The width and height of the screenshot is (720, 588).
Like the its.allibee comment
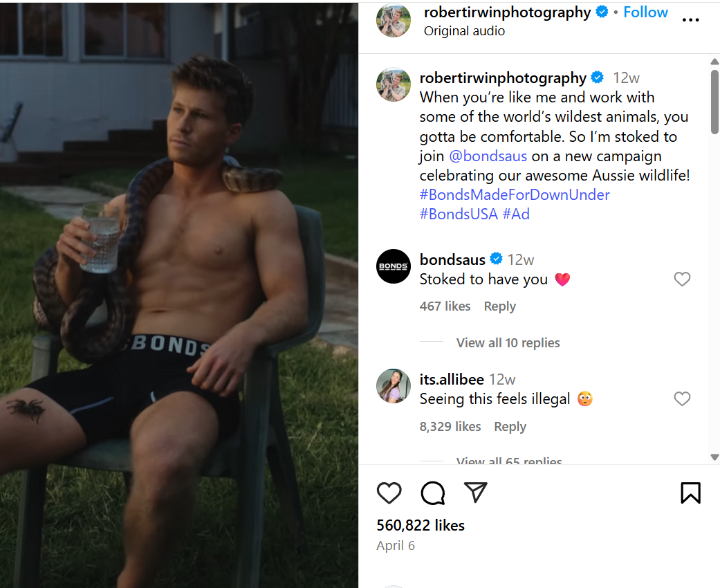pyautogui.click(x=682, y=398)
